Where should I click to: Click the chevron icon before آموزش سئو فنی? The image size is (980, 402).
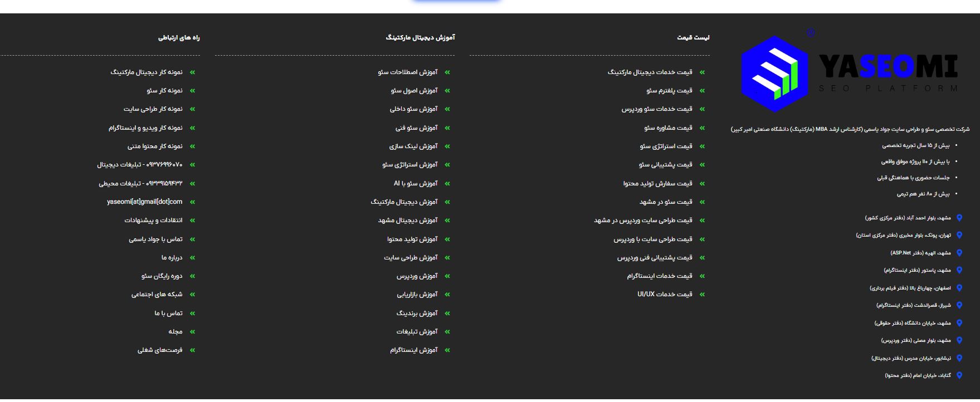coord(447,128)
